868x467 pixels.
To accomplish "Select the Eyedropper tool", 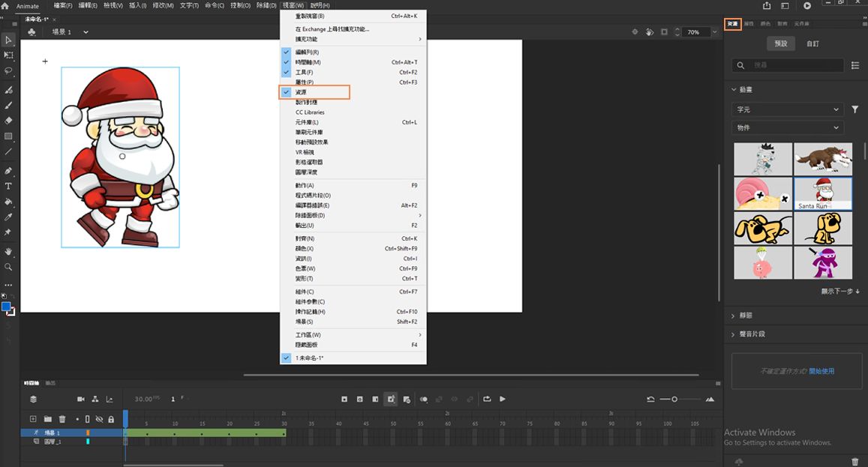I will tap(8, 217).
